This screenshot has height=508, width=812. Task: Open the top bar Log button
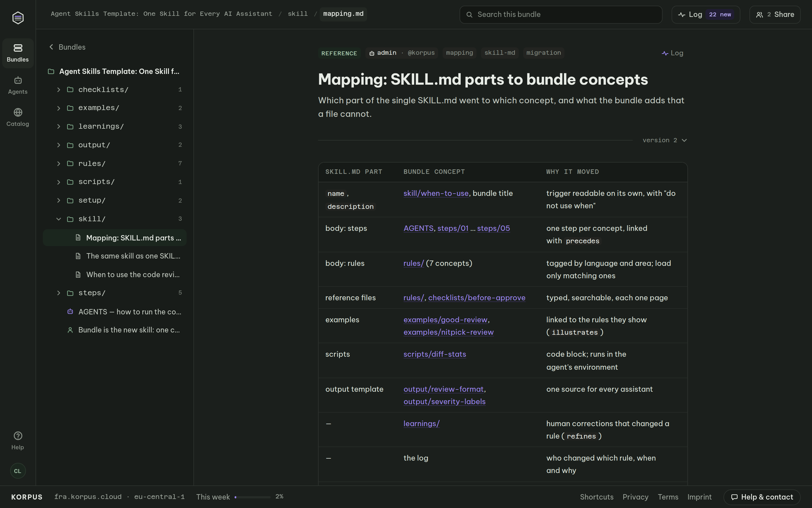pos(706,14)
